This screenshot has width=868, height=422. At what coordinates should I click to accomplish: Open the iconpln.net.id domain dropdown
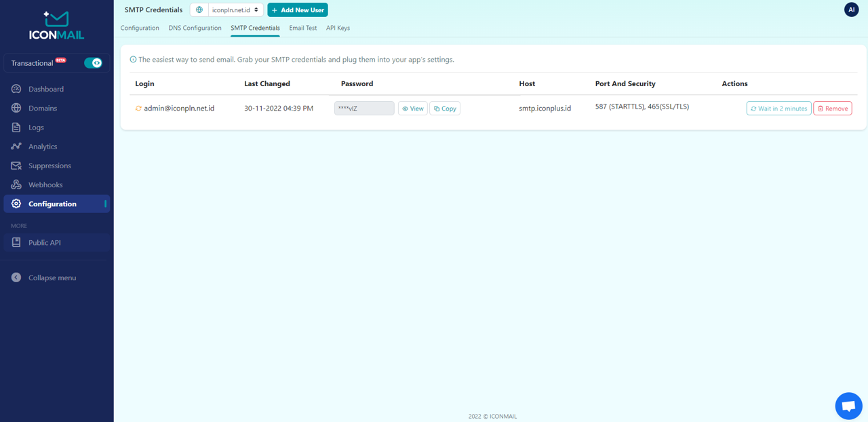(235, 10)
